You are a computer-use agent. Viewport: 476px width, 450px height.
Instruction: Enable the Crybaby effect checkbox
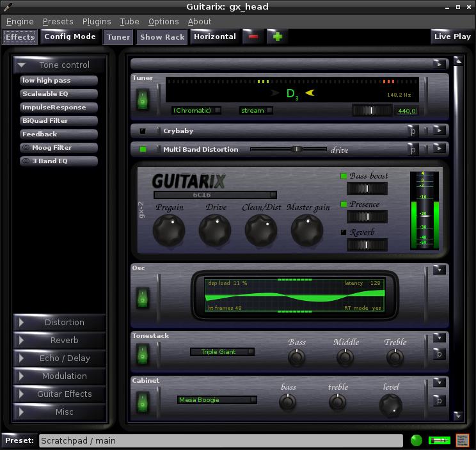[143, 131]
